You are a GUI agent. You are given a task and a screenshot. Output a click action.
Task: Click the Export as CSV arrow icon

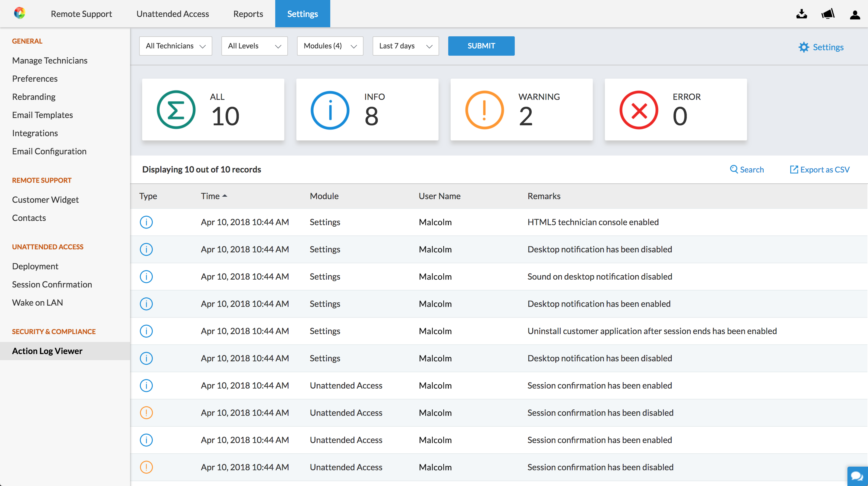(x=794, y=169)
